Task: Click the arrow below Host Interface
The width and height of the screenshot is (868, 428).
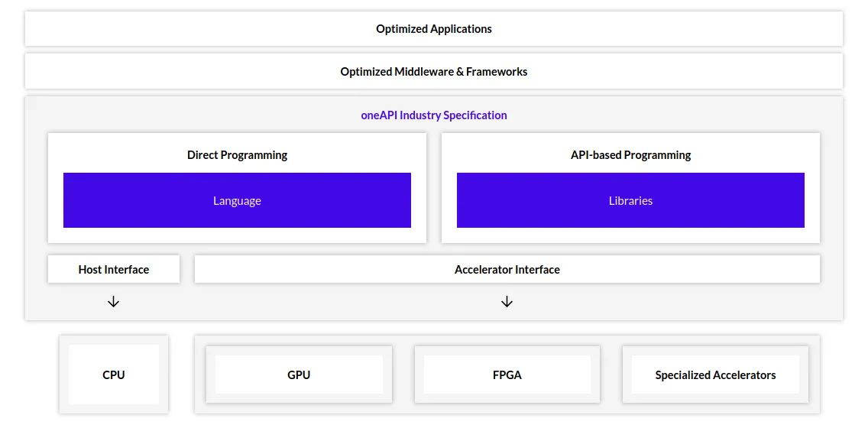Action: pyautogui.click(x=114, y=302)
